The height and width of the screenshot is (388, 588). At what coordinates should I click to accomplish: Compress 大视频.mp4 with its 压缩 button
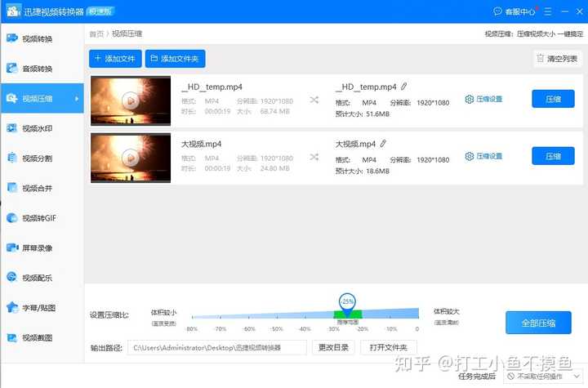tap(553, 156)
